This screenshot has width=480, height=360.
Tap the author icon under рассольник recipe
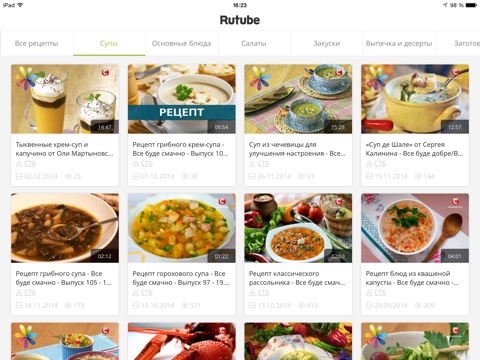(x=252, y=293)
